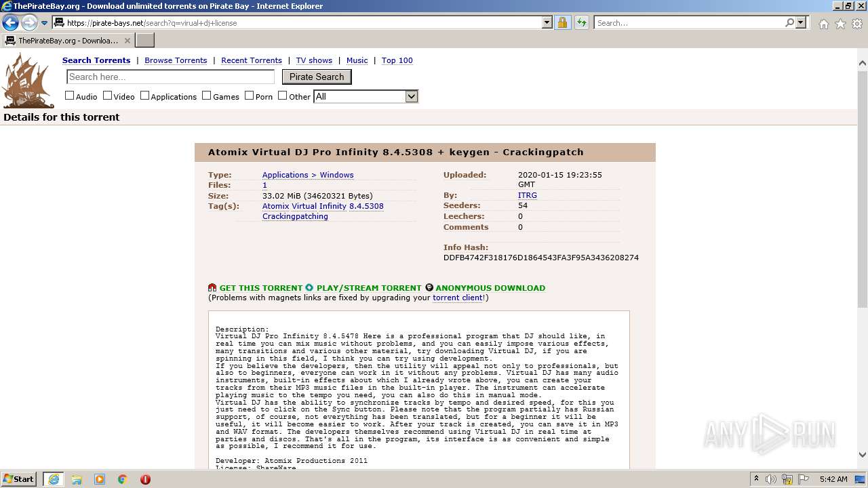Click the anonymous download mask icon
The image size is (868, 488).
(x=429, y=287)
